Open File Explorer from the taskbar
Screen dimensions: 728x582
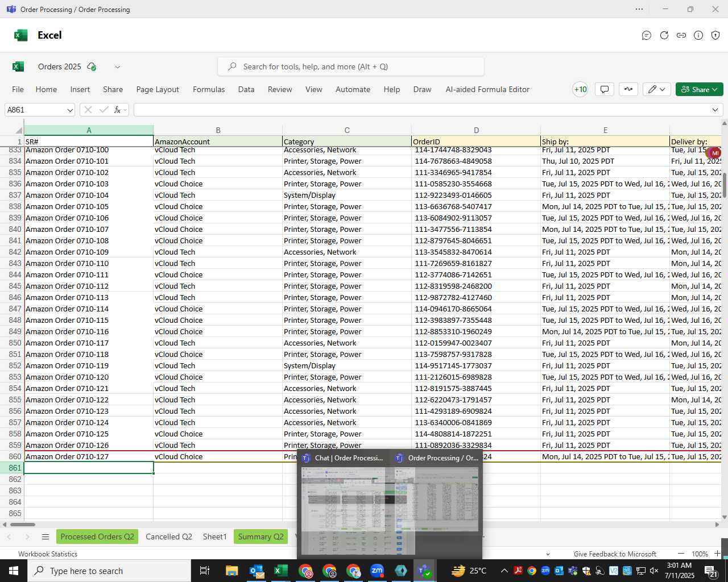[x=231, y=571]
